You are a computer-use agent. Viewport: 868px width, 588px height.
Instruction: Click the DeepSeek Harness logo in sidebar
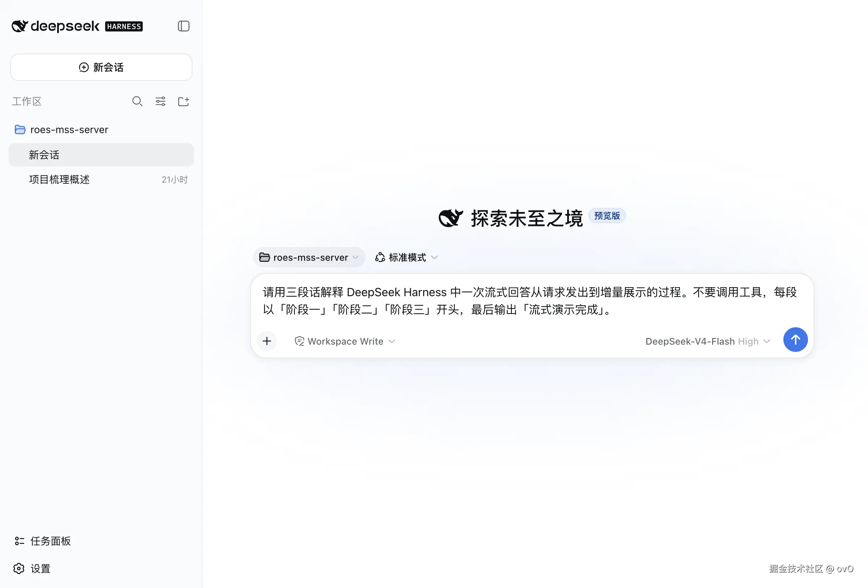point(77,26)
